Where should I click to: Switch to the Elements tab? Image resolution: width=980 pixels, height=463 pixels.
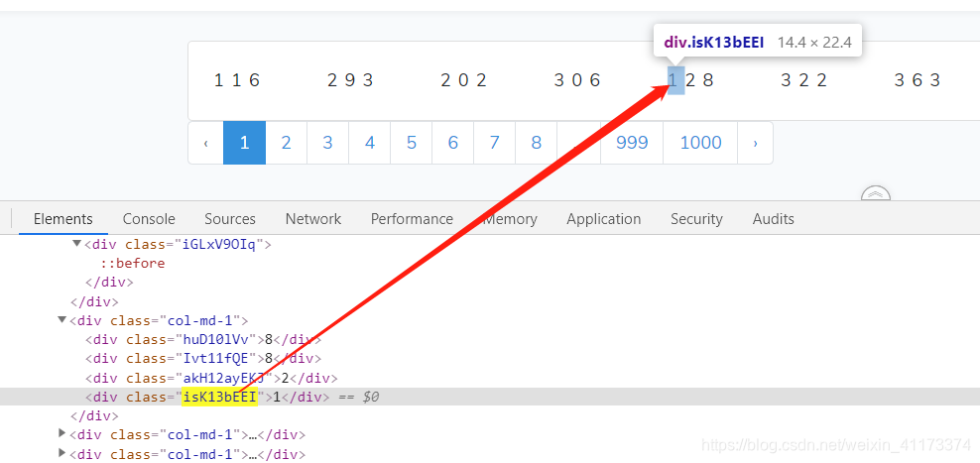click(x=63, y=219)
